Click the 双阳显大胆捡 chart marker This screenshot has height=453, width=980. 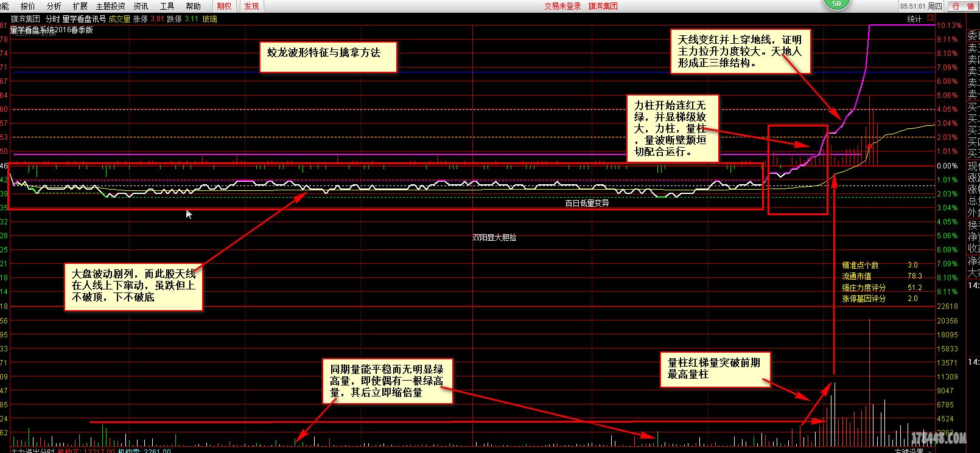click(494, 238)
